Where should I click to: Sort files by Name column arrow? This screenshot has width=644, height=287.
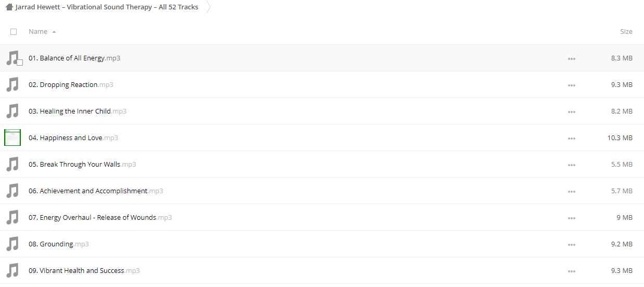point(54,32)
